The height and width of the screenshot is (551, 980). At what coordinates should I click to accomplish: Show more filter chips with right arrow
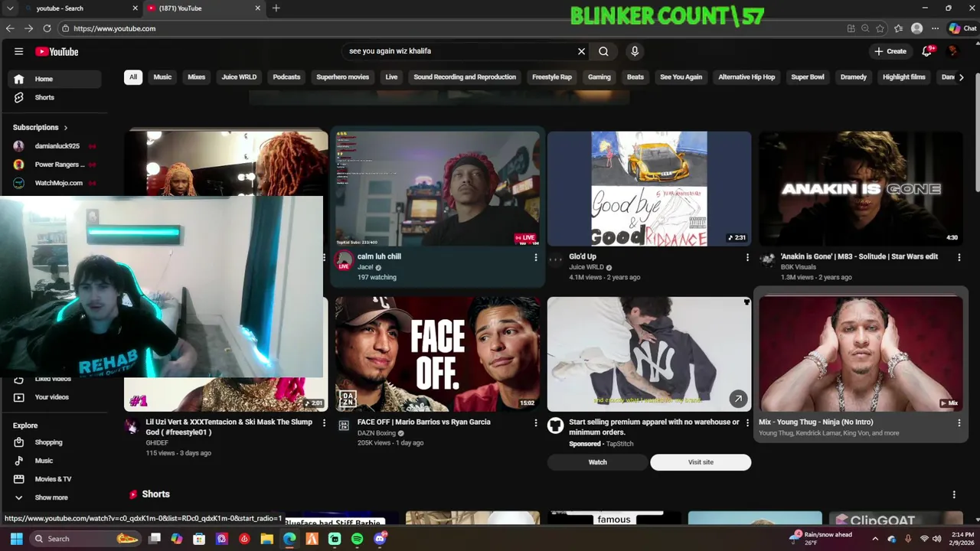[x=961, y=77]
